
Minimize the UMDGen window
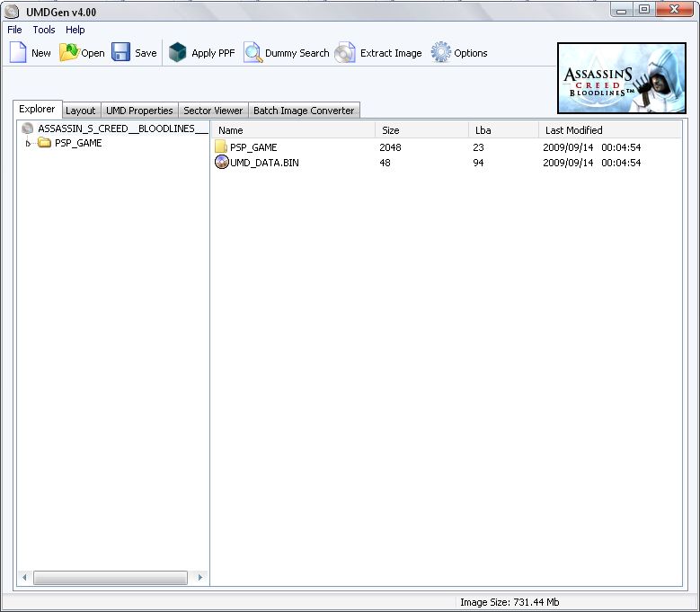(x=622, y=10)
